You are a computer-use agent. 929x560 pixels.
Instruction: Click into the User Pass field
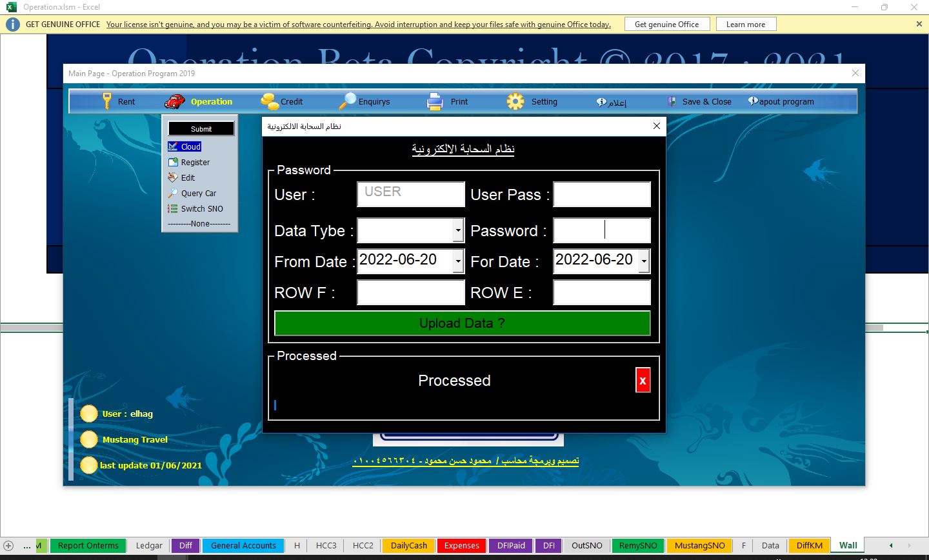(x=601, y=195)
